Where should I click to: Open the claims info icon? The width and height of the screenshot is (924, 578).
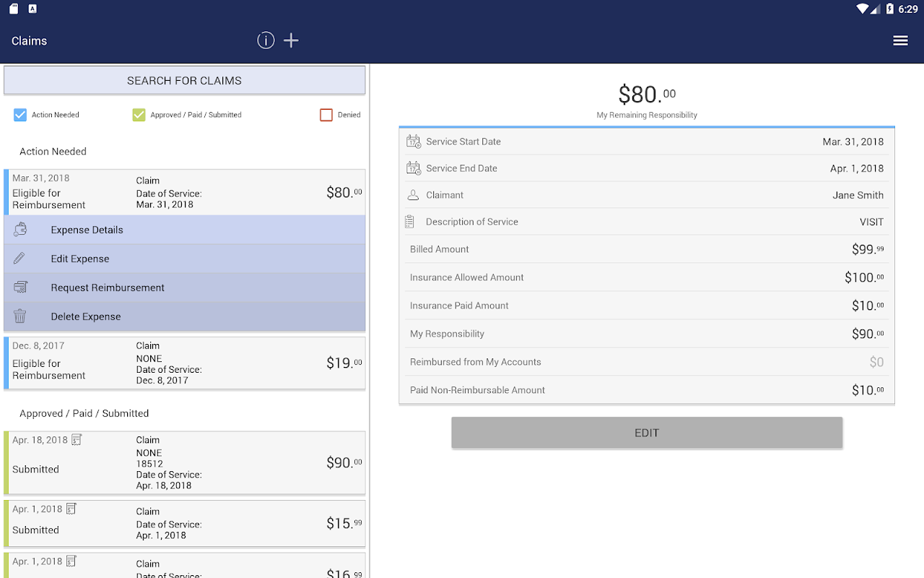click(266, 40)
